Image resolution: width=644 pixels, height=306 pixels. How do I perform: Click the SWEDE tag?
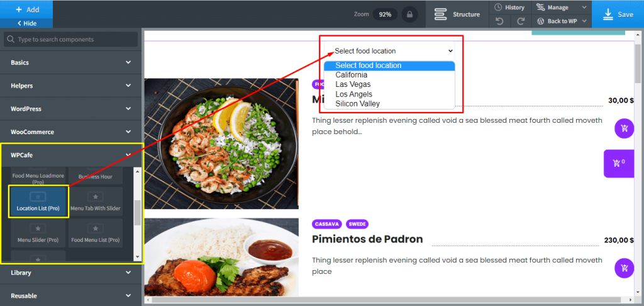pyautogui.click(x=357, y=224)
